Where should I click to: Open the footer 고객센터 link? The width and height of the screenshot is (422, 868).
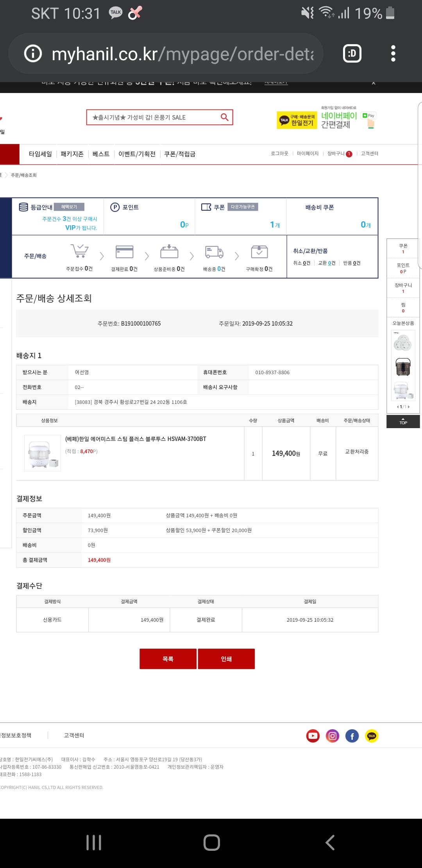coord(74,735)
